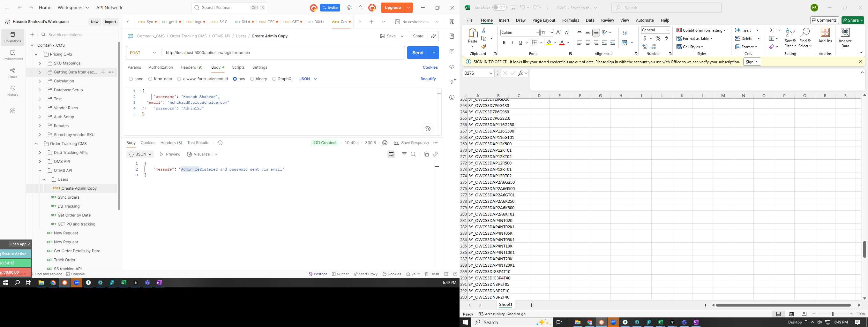
Task: Open HTTP method POST dropdown
Action: 144,53
